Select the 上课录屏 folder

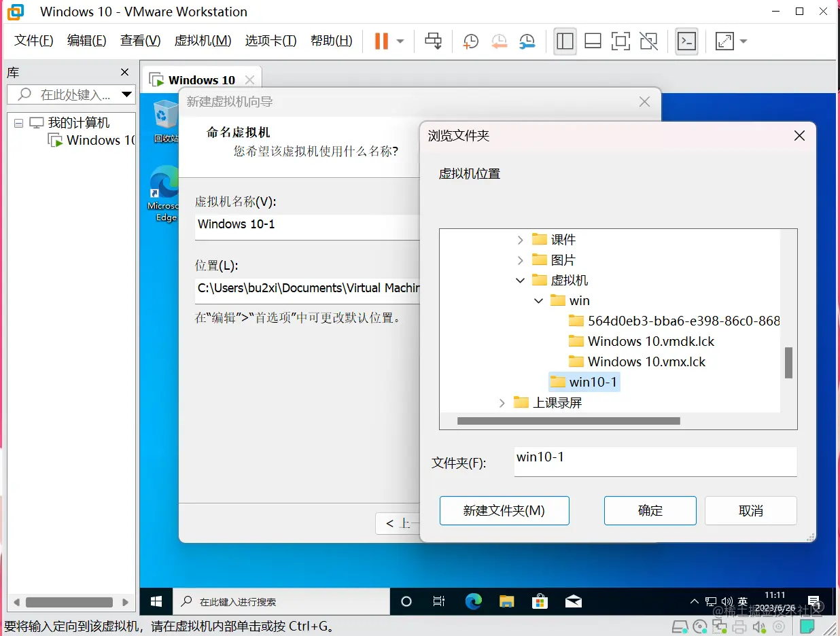pos(548,403)
